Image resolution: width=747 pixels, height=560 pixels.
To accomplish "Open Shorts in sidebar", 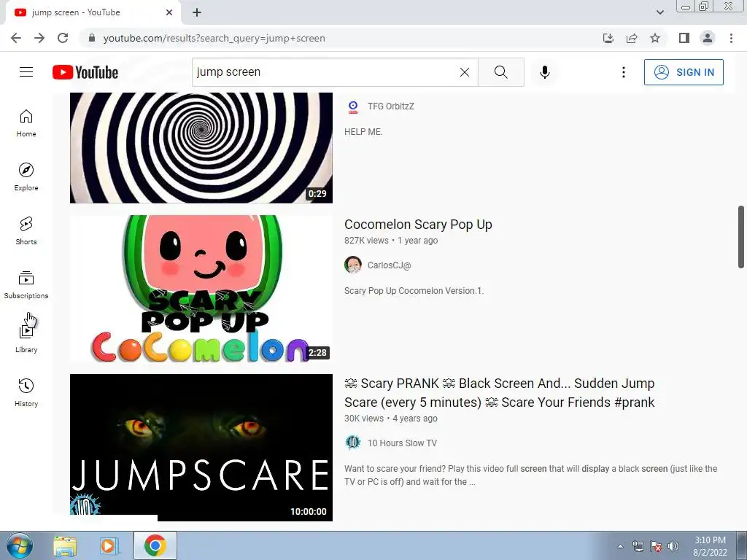I will (26, 231).
